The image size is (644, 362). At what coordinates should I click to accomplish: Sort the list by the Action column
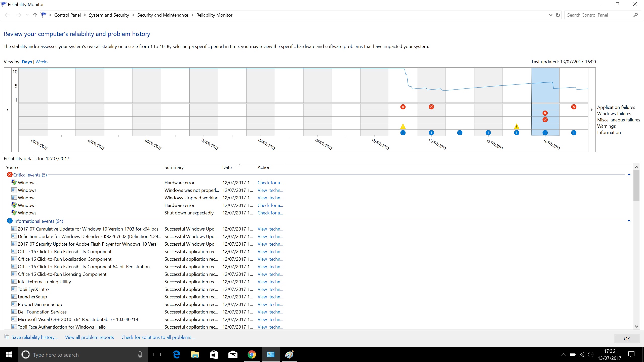[270, 167]
